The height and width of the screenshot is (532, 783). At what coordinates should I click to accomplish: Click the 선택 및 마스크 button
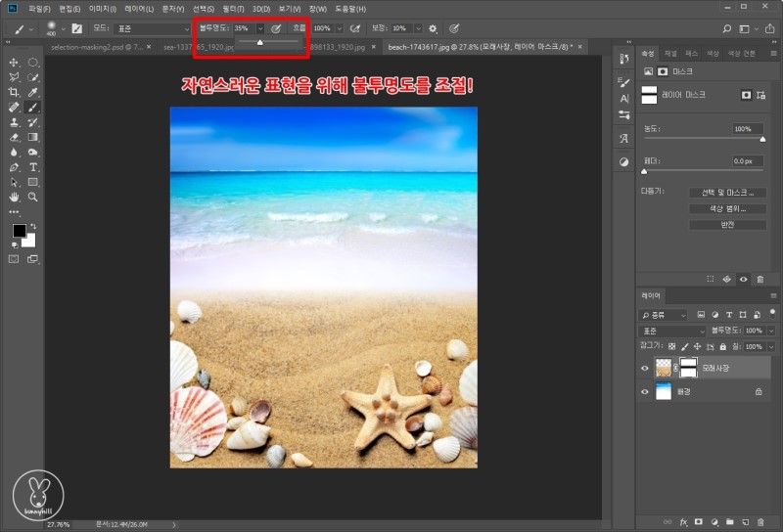point(726,193)
